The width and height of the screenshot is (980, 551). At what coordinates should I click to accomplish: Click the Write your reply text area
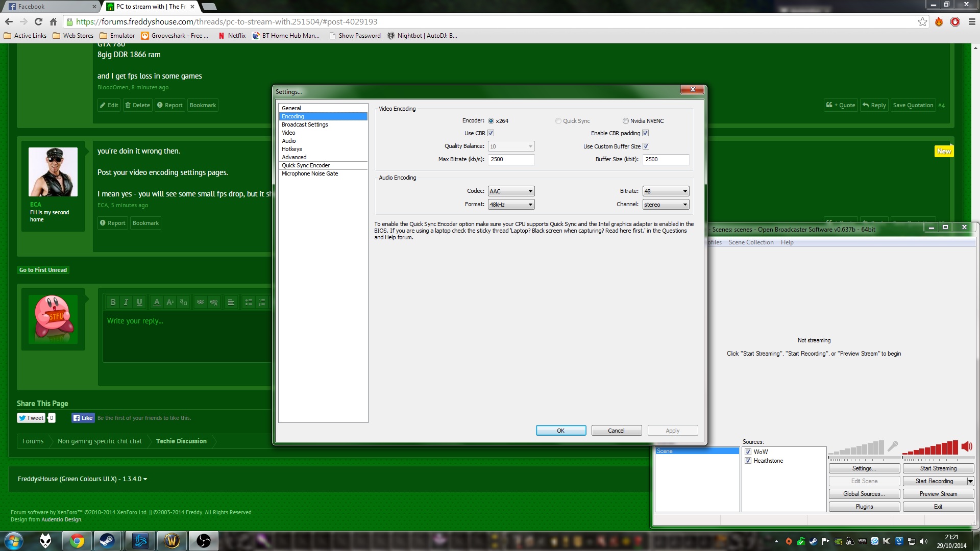click(188, 337)
